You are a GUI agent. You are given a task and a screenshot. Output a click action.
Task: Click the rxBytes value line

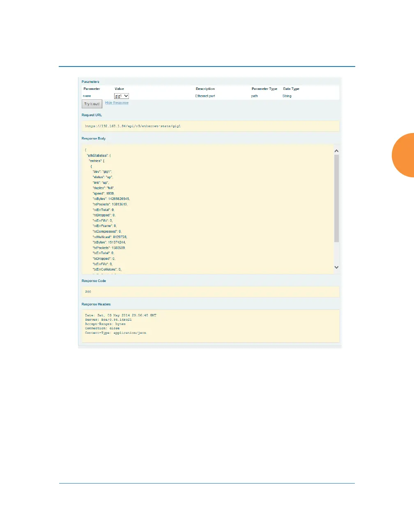tap(111, 199)
